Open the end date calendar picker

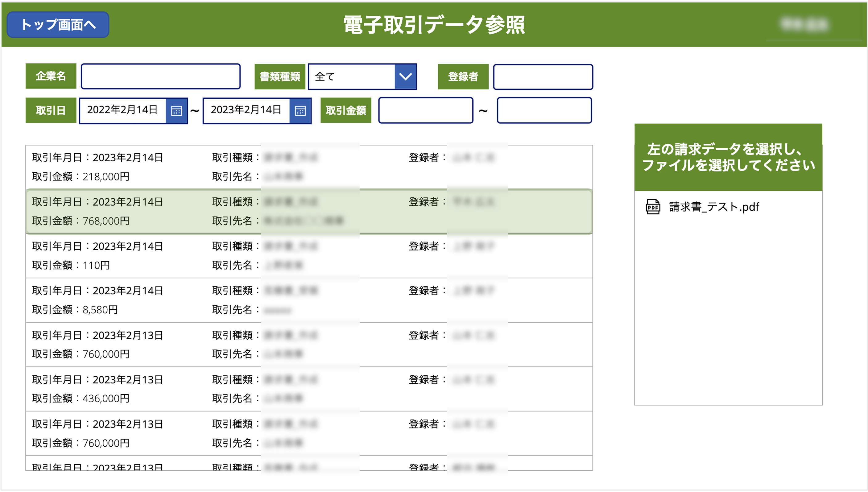(300, 110)
